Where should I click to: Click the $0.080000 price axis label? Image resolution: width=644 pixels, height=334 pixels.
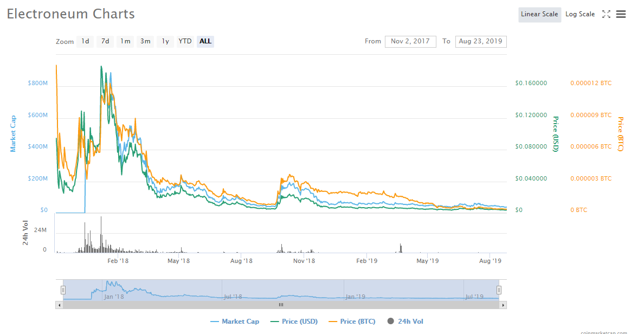tap(531, 146)
